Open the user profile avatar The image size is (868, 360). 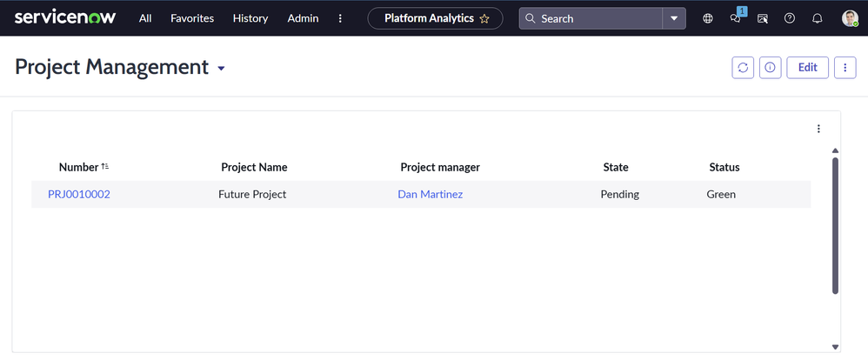coord(850,18)
